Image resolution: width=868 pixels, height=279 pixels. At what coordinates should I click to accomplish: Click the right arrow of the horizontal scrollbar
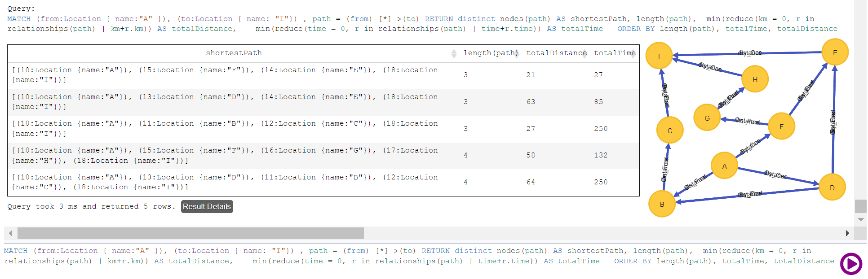(x=847, y=233)
